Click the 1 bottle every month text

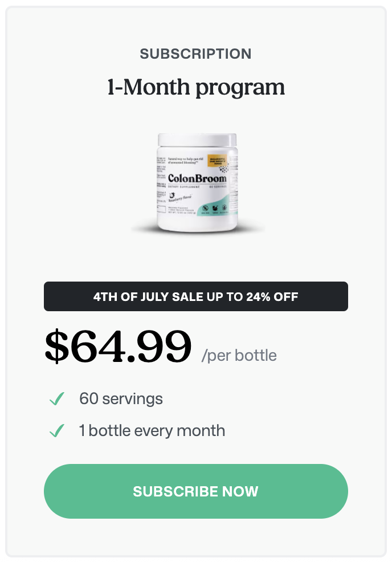pos(152,430)
